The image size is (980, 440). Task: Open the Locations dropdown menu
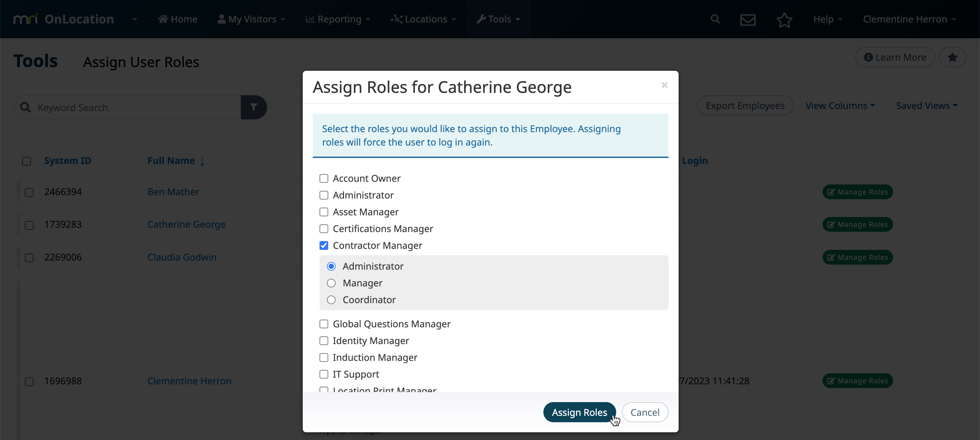(x=424, y=19)
